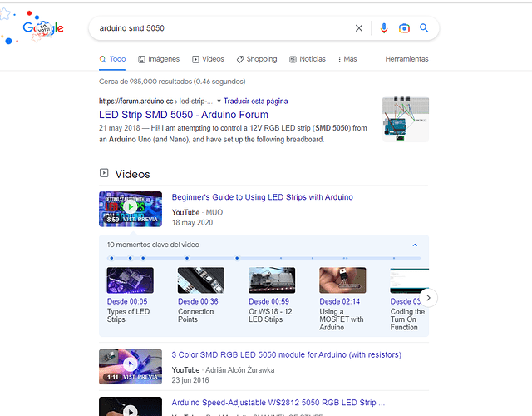The height and width of the screenshot is (416, 532).
Task: Click the 'Types of LED Strips' caption
Action: point(128,315)
